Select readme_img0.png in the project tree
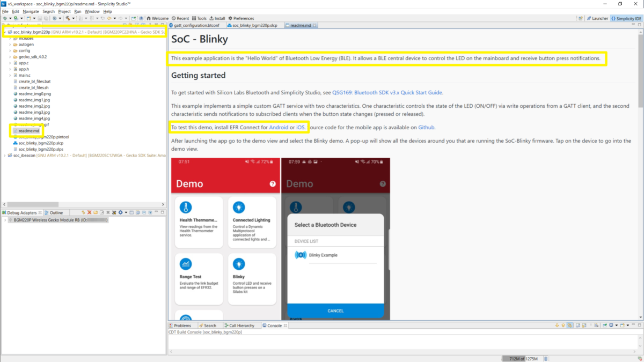Image resolution: width=644 pixels, height=362 pixels. (34, 94)
